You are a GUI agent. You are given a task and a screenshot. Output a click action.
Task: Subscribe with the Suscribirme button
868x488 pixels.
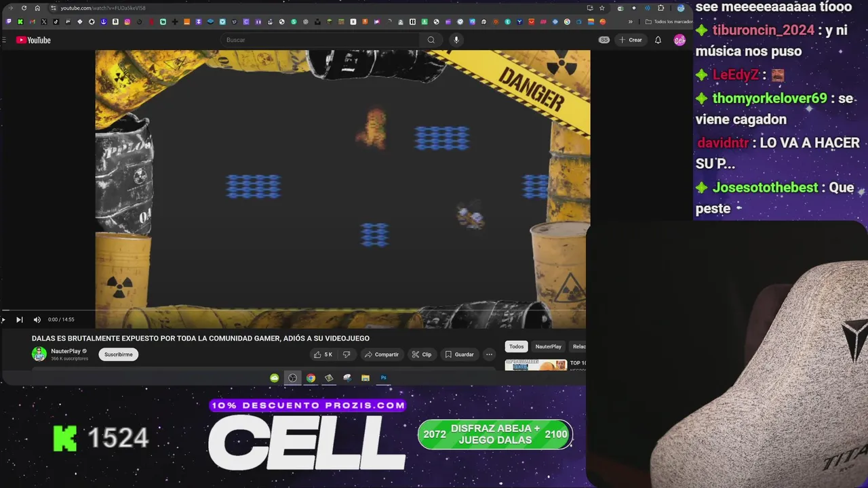click(119, 354)
